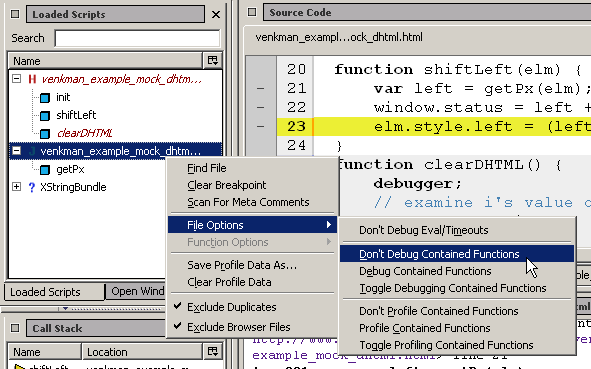
Task: Choose Clear Profile Data
Action: (x=253, y=282)
